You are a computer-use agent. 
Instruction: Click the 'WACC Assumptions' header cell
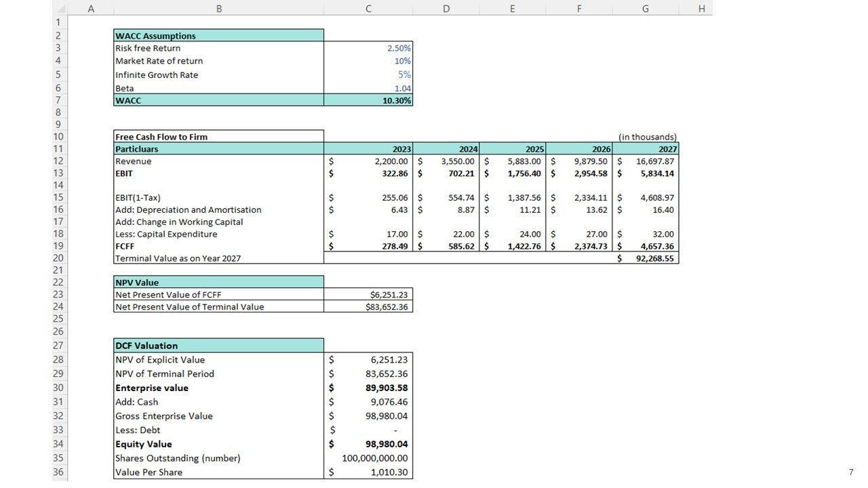[x=218, y=36]
